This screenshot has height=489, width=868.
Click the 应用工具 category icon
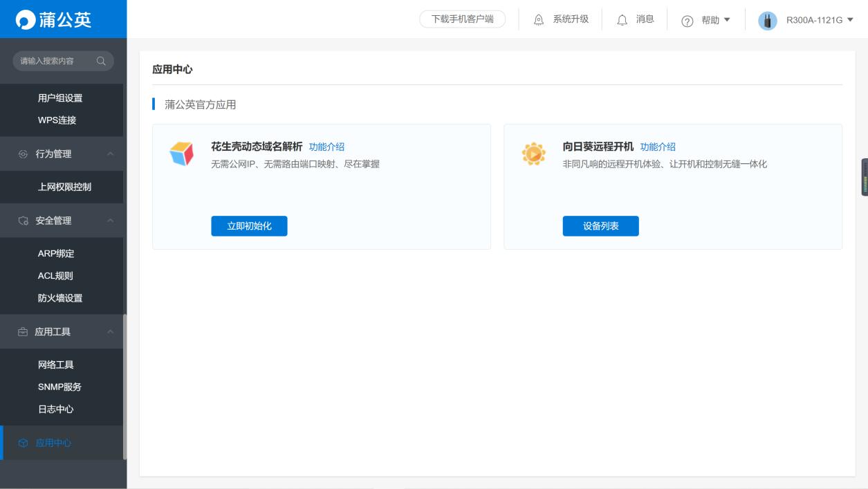click(23, 331)
